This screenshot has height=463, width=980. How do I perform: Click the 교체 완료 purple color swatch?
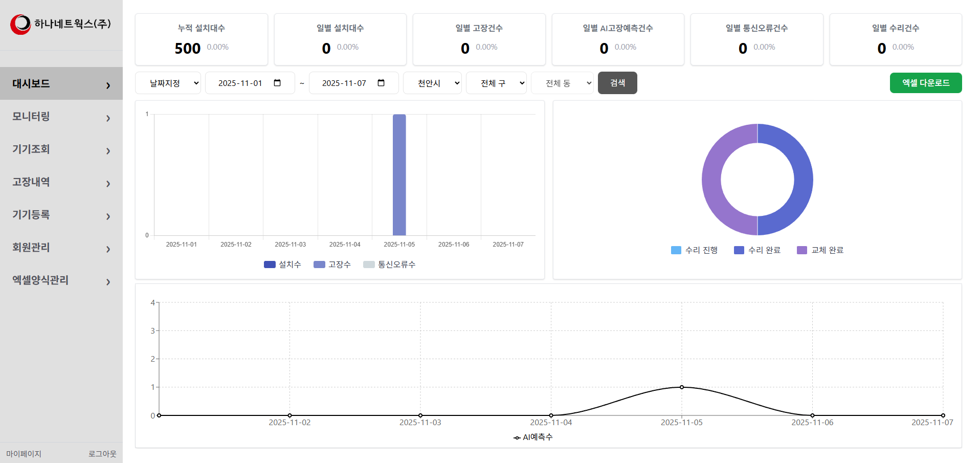801,250
